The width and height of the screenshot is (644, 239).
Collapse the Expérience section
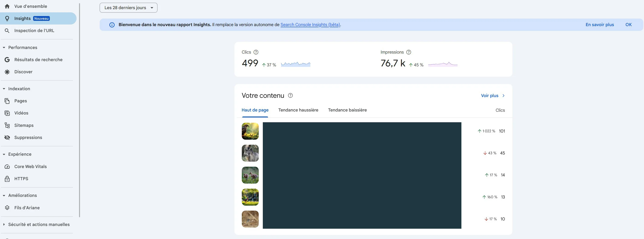click(4, 154)
